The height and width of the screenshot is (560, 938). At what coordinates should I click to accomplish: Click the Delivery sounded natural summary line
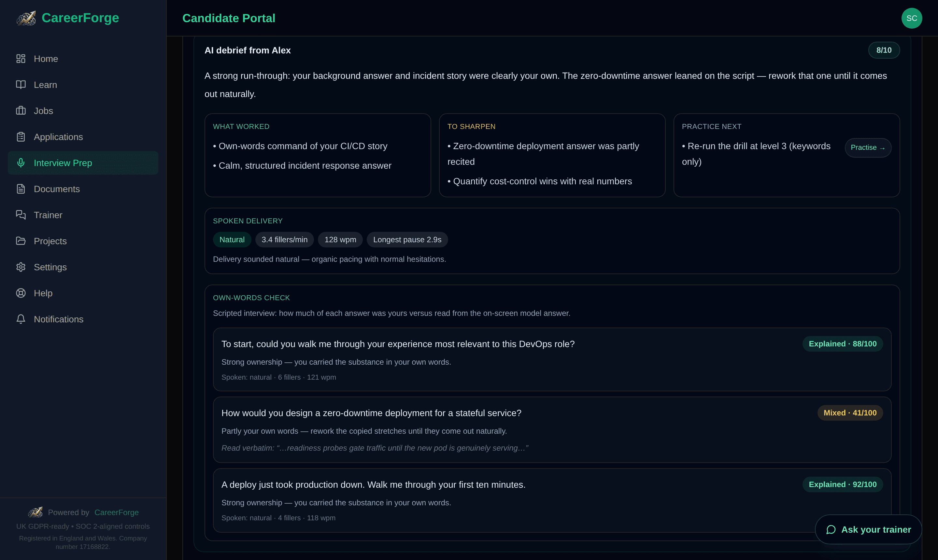coord(330,259)
